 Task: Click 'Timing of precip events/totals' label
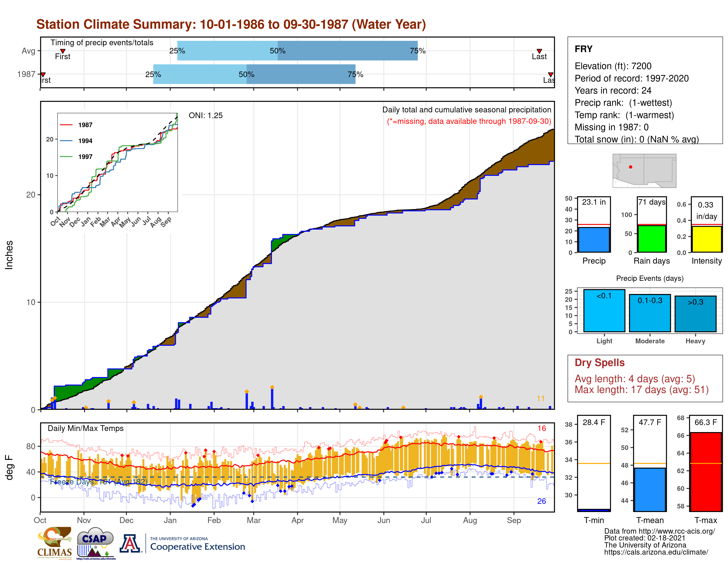pos(102,43)
